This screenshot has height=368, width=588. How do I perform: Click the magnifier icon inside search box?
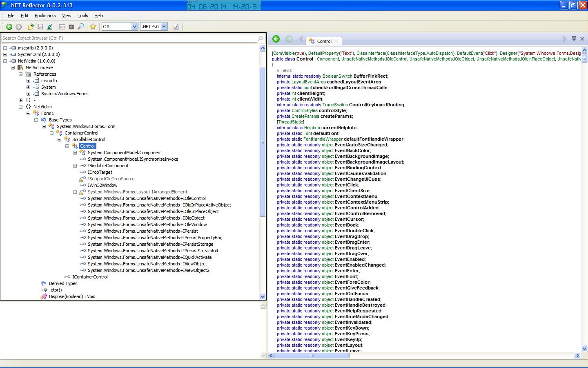(260, 38)
